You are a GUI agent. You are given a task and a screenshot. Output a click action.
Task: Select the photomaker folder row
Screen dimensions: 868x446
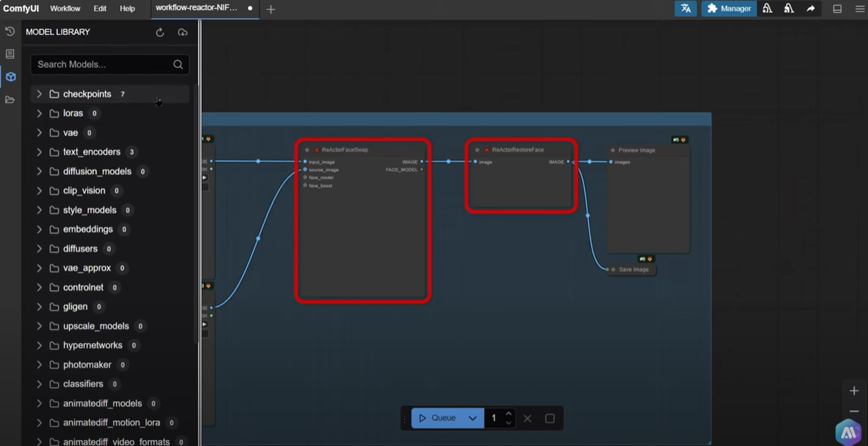[110, 365]
